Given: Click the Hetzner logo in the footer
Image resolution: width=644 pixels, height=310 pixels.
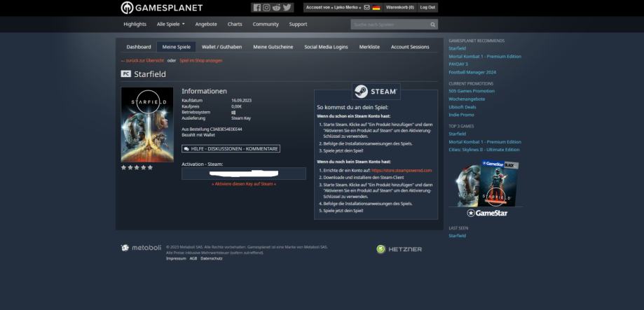Looking at the screenshot, I should pyautogui.click(x=399, y=249).
